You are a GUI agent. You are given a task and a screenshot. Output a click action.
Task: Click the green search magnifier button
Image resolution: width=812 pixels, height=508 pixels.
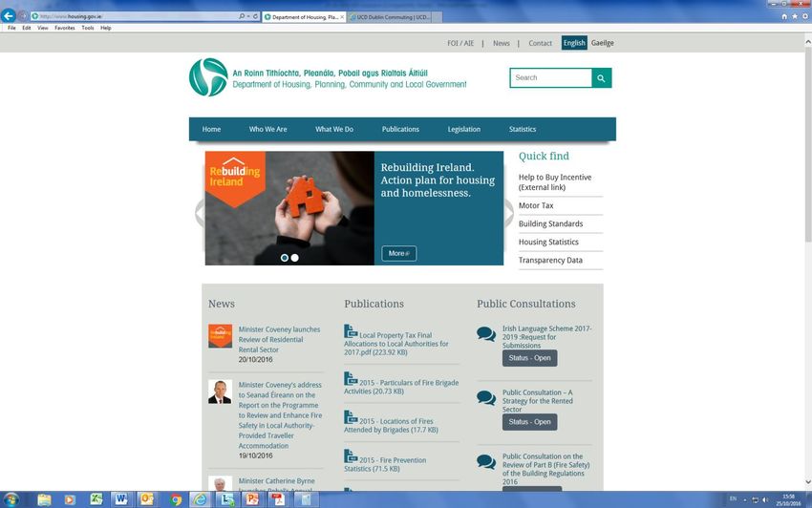(601, 78)
